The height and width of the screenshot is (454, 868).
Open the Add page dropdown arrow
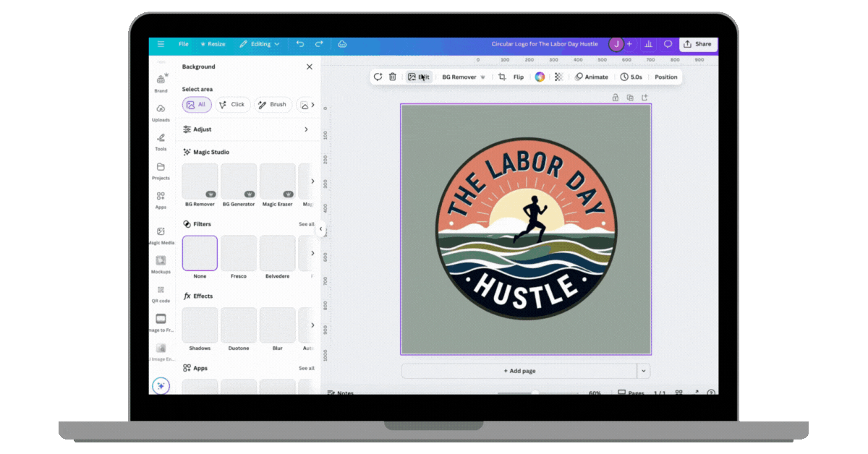[644, 371]
